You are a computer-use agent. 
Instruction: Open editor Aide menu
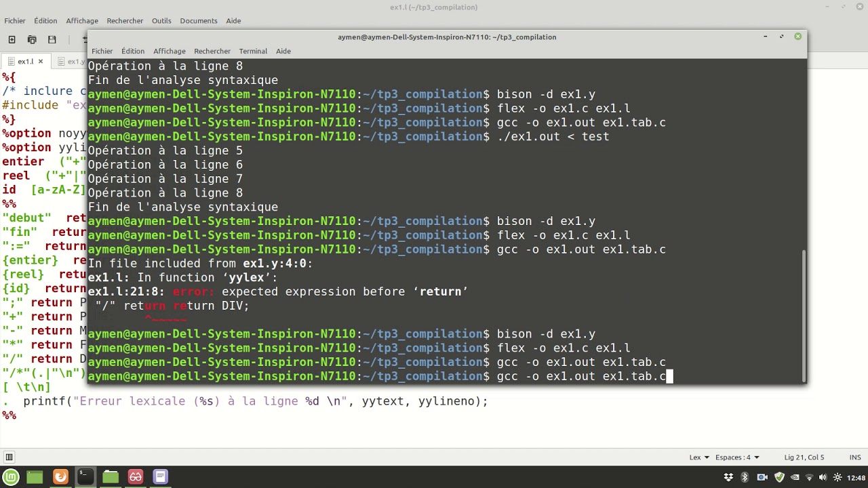click(x=233, y=21)
